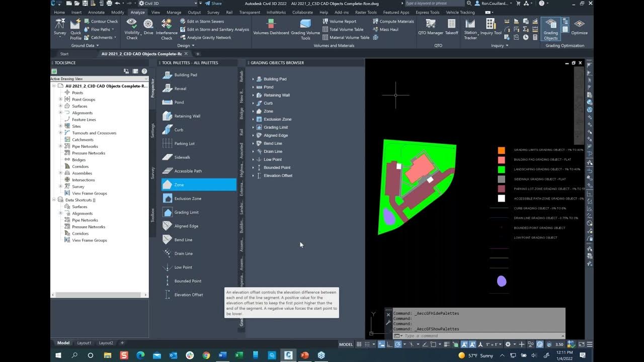Click green landscaping legend swatch
644x362 pixels.
click(x=501, y=169)
